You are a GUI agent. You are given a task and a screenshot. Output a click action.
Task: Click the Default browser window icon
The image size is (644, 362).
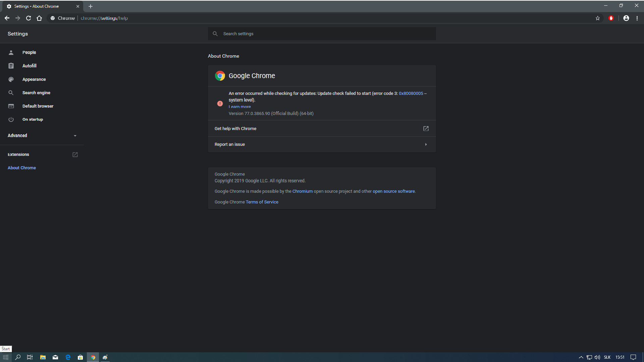[11, 106]
